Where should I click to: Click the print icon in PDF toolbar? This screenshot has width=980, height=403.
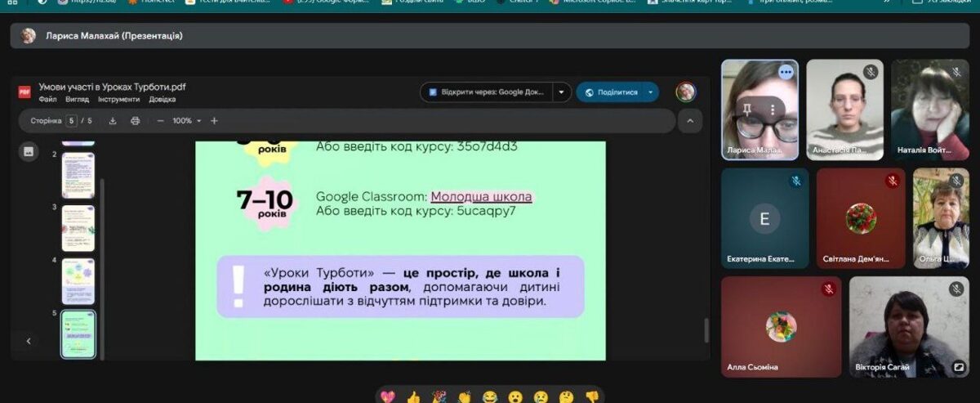coord(136,121)
